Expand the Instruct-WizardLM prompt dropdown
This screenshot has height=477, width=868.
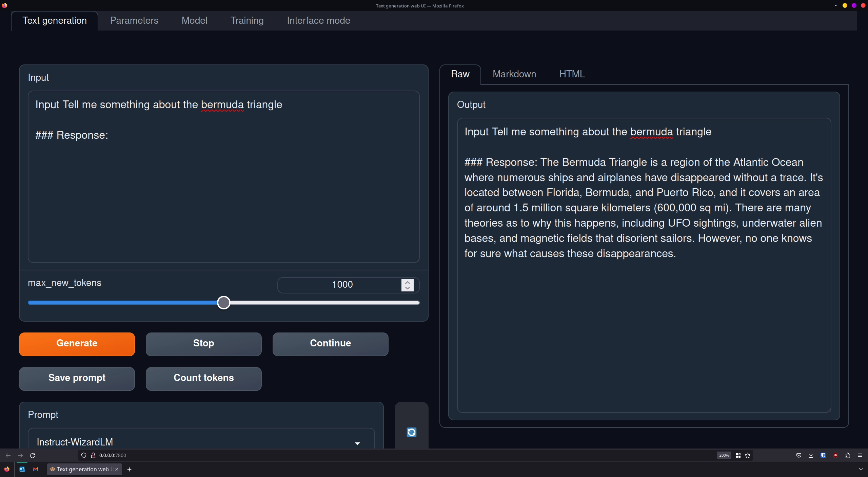357,443
